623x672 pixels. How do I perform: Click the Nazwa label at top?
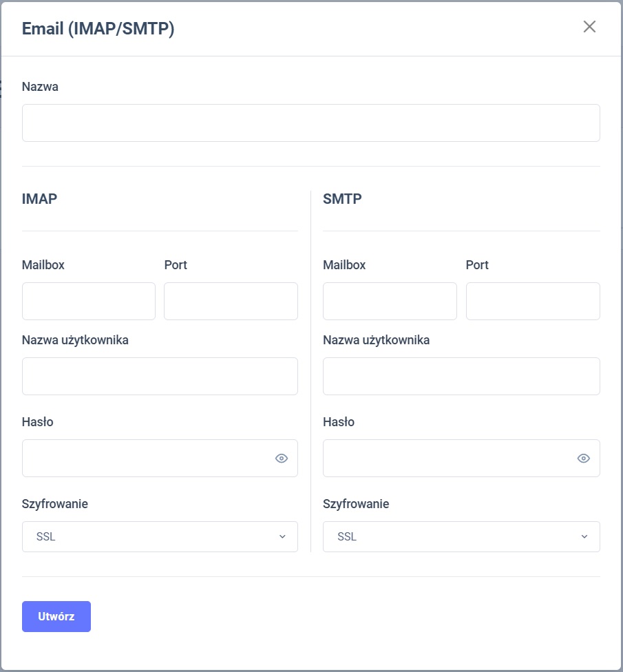coord(40,87)
